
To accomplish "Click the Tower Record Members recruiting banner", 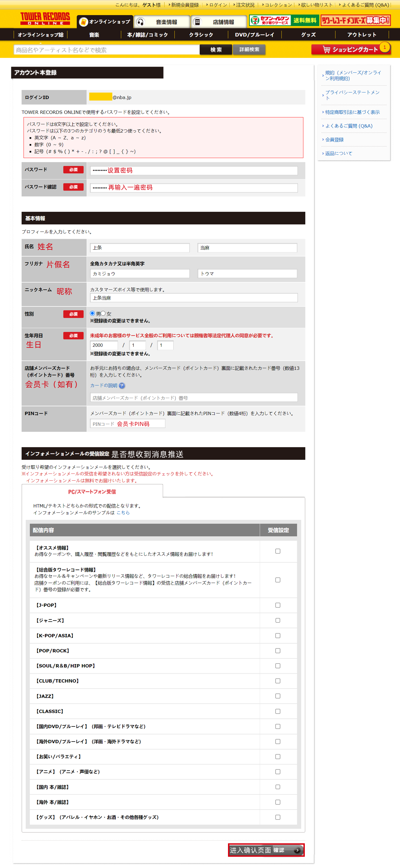I will tap(356, 21).
